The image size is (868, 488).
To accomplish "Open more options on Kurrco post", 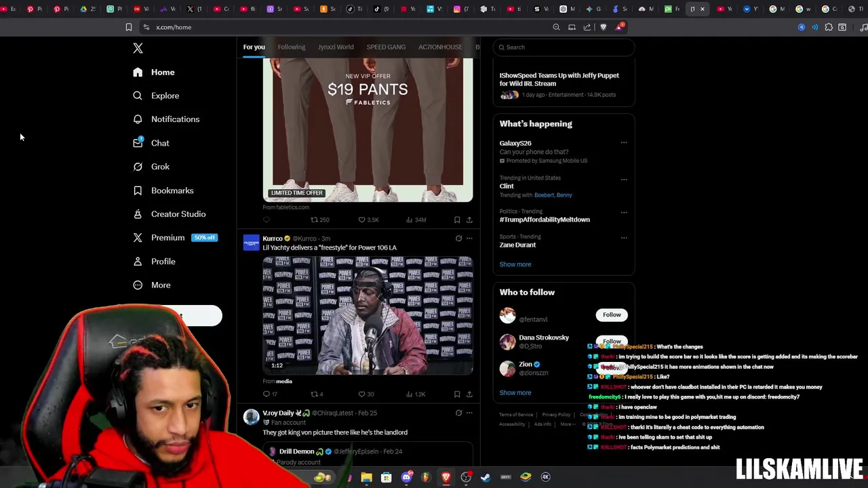I will point(469,239).
